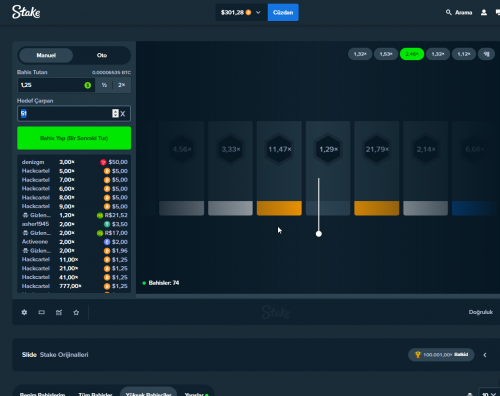
Task: Click the 100.001,00× max win badge
Action: (x=441, y=355)
